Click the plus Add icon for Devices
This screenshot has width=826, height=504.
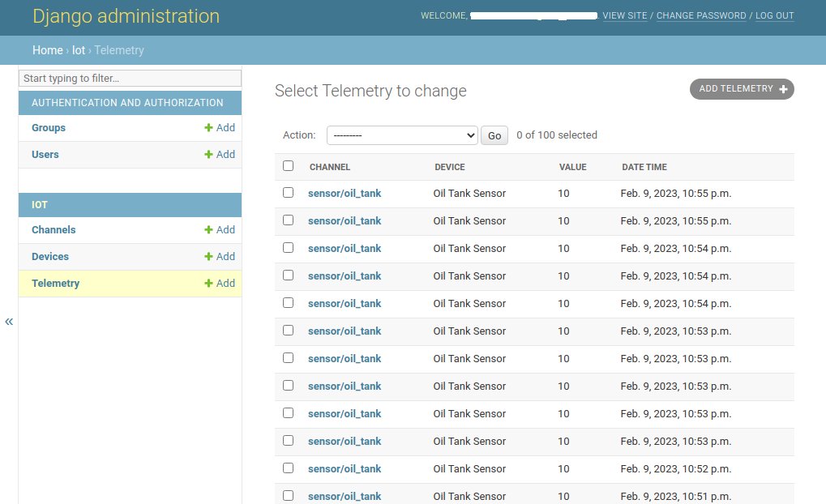pos(220,257)
